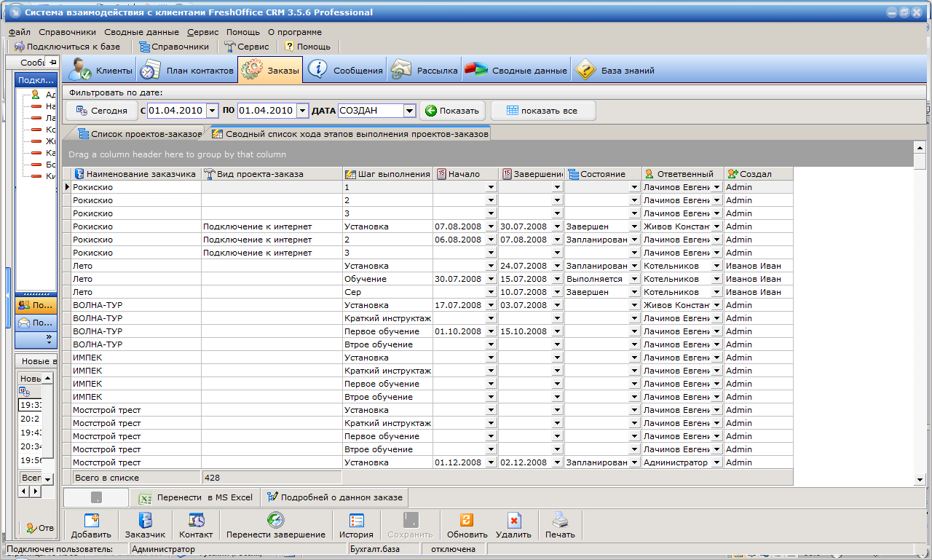Click the Печать printer icon
The width and height of the screenshot is (932, 560).
[559, 520]
